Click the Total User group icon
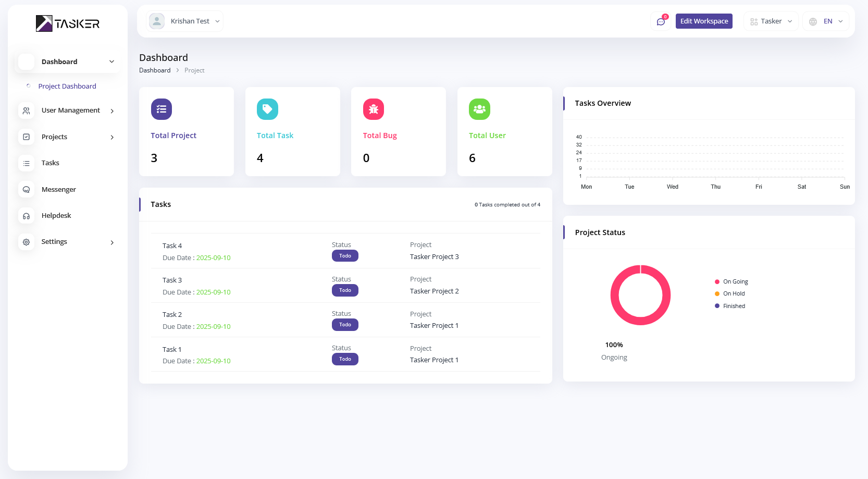Viewport: 868px width, 479px height. [479, 109]
